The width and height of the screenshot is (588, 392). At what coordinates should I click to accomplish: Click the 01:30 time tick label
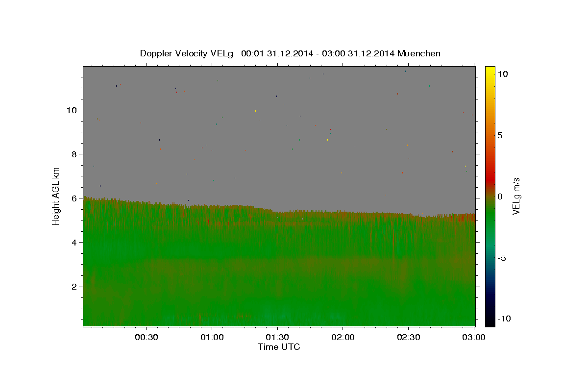click(277, 337)
